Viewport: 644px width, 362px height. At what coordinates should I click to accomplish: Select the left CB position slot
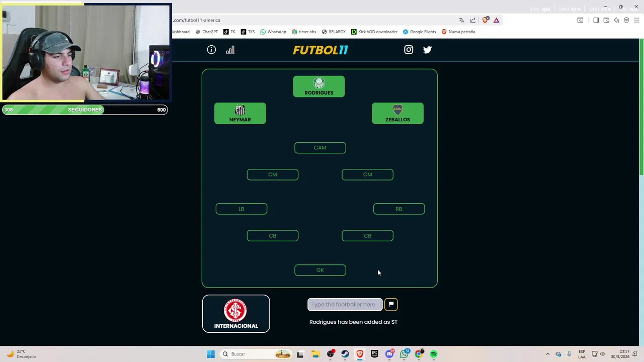click(273, 236)
